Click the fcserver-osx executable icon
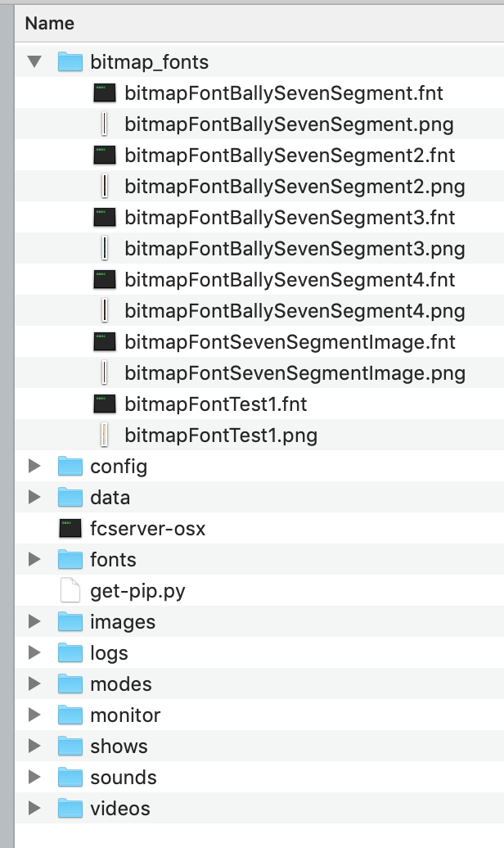Screen dimensions: 504x848 pyautogui.click(x=70, y=529)
